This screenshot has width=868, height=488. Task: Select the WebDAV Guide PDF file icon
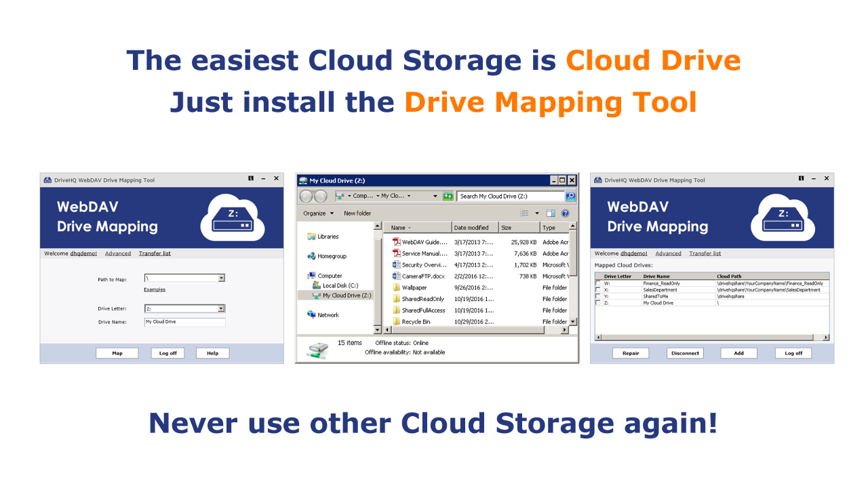point(397,242)
